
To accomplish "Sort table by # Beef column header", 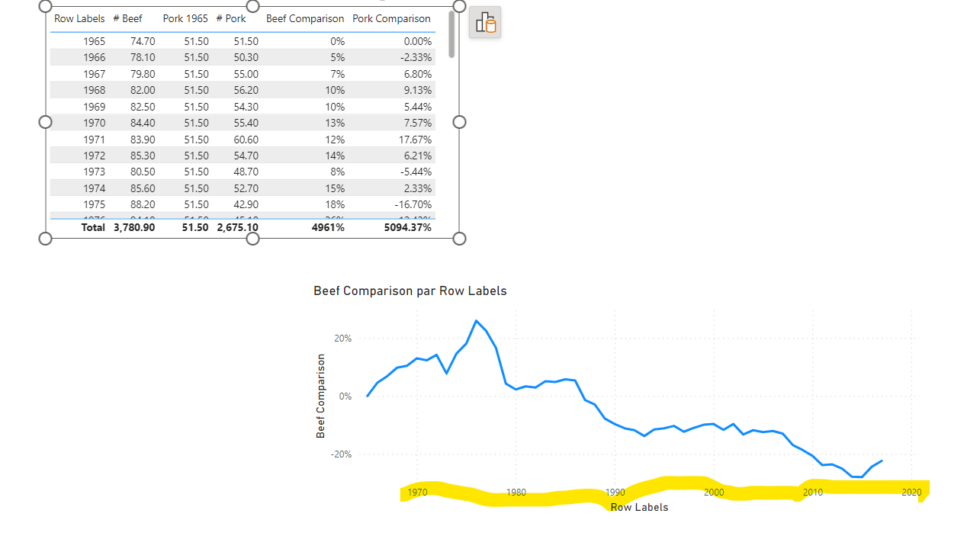I will (127, 18).
